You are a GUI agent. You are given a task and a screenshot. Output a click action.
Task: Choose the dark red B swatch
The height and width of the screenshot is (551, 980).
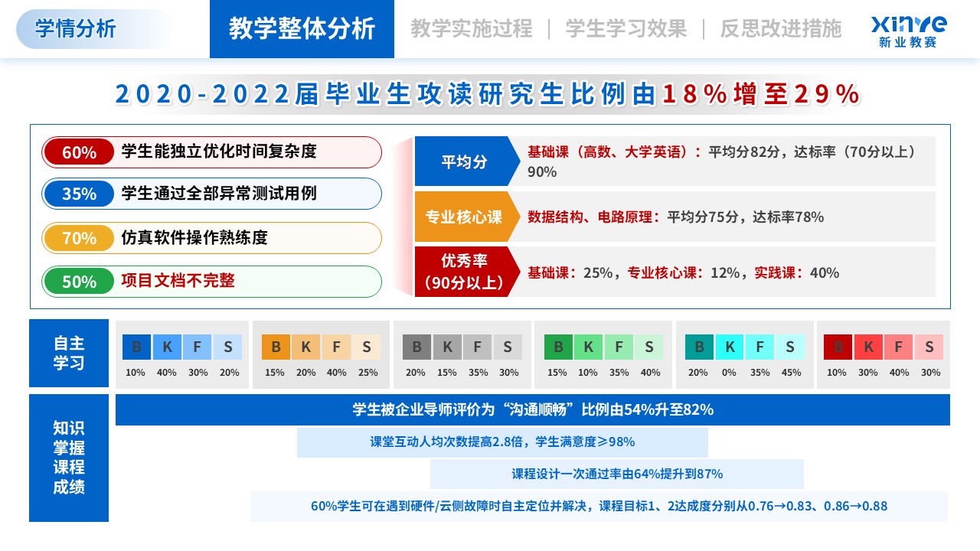click(x=838, y=347)
